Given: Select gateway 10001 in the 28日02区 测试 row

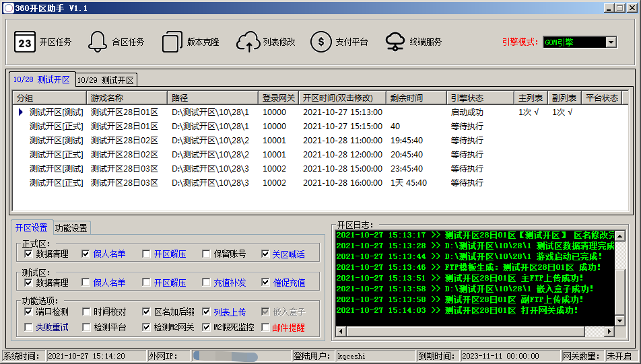Looking at the screenshot, I should coord(274,141).
